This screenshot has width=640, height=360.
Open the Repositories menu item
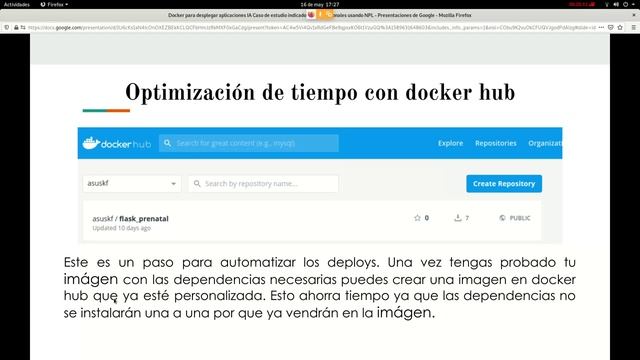(x=496, y=143)
